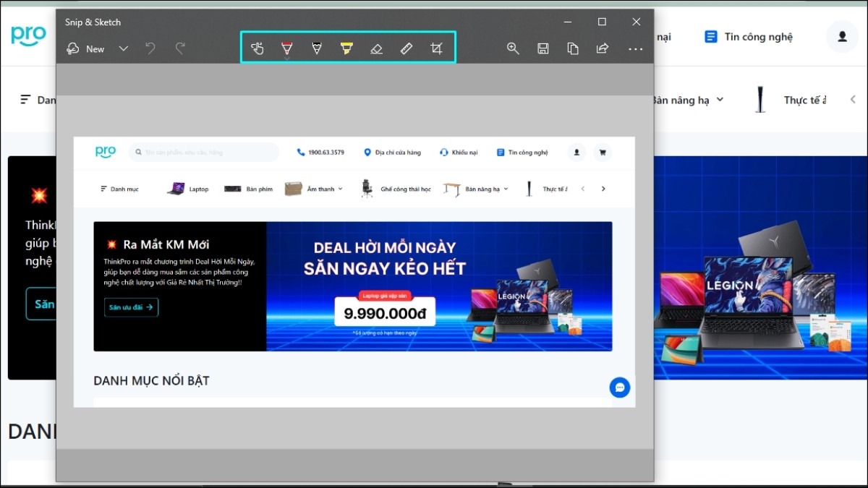
Task: Click the shopping cart icon in the snip
Action: click(x=602, y=152)
